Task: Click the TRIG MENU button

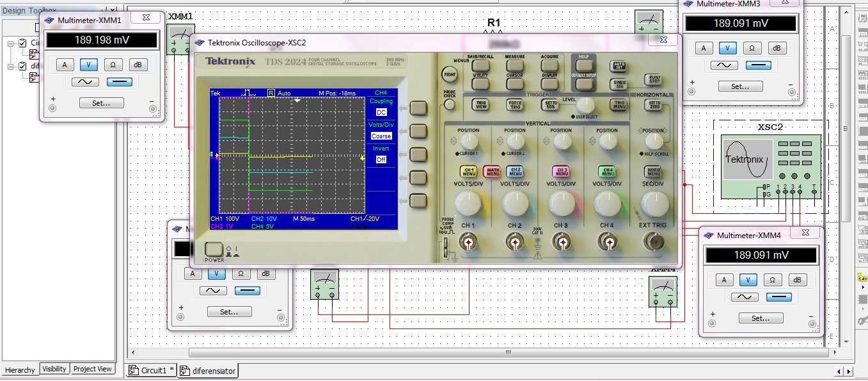Action: click(619, 104)
